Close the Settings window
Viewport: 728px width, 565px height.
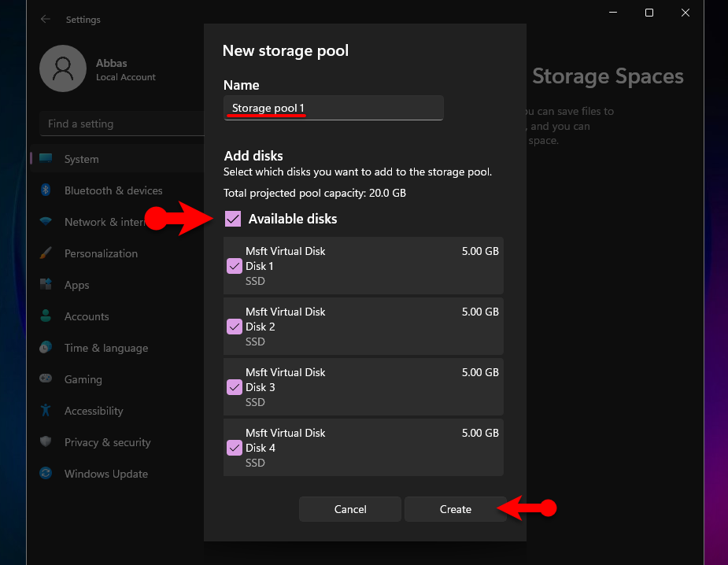pyautogui.click(x=686, y=13)
